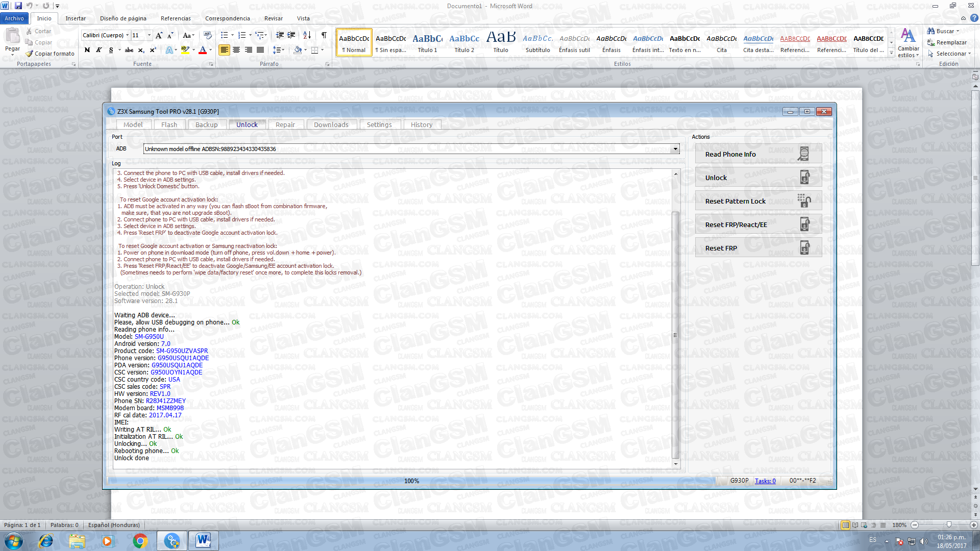Viewport: 980px width, 551px height.
Task: Apply superscript formatting
Action: coord(153,50)
